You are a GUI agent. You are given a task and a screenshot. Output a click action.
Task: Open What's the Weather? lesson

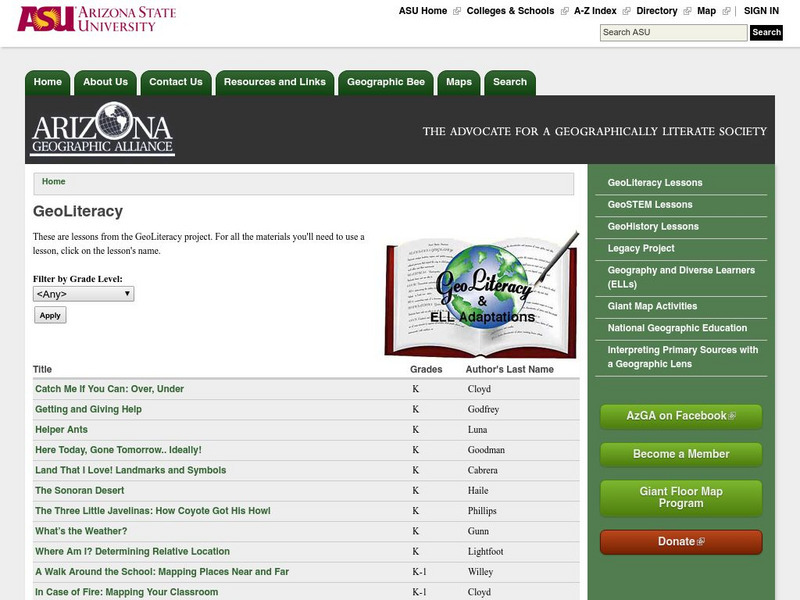81,531
